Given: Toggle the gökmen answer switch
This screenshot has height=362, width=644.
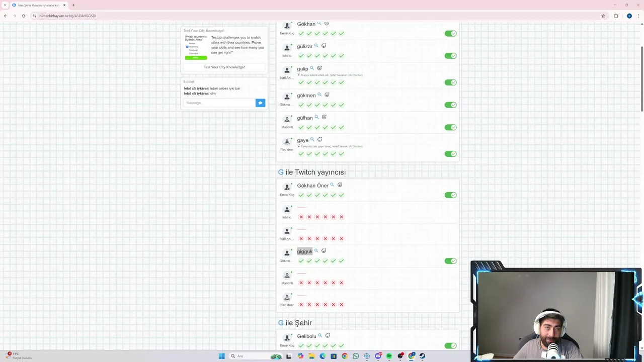Looking at the screenshot, I should (450, 105).
